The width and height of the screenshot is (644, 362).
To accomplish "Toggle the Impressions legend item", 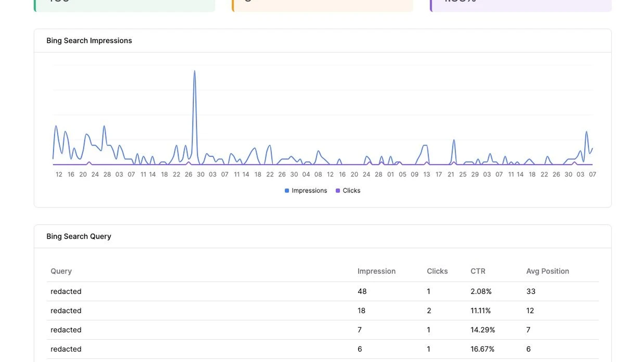I will pos(306,191).
